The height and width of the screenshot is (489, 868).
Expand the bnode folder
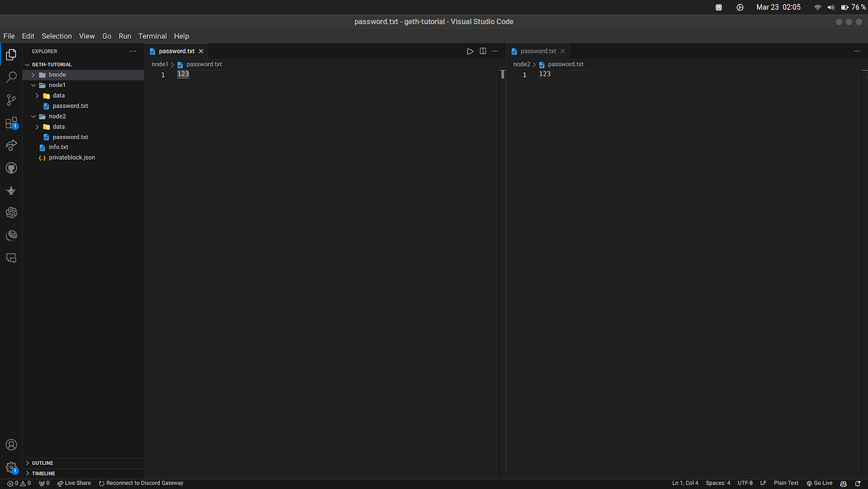tap(57, 74)
